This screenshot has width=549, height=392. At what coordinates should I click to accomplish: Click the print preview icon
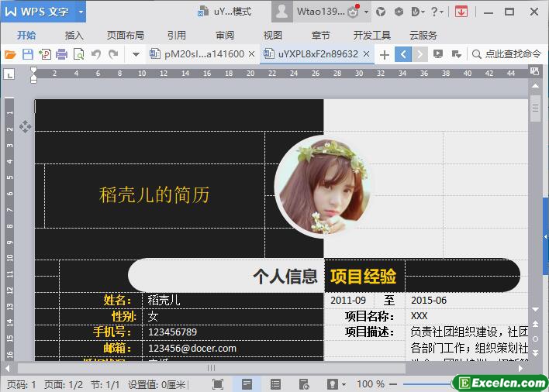pos(78,54)
